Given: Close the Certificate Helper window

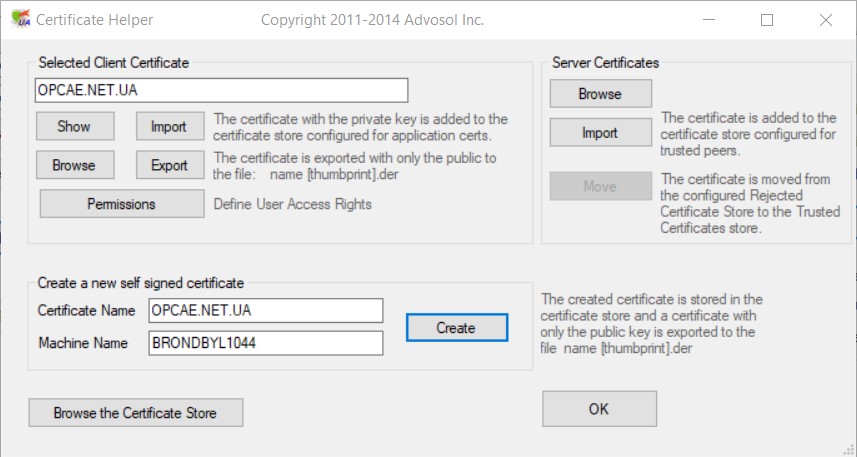Looking at the screenshot, I should (825, 19).
